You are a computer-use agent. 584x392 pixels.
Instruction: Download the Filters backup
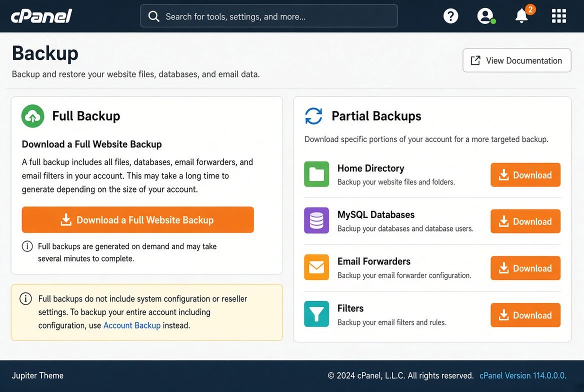pyautogui.click(x=525, y=315)
